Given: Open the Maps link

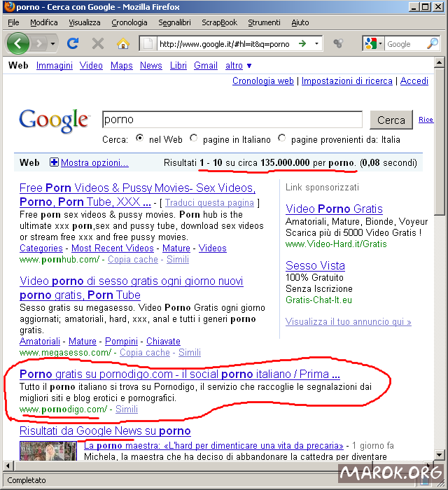Looking at the screenshot, I should pyautogui.click(x=122, y=65).
